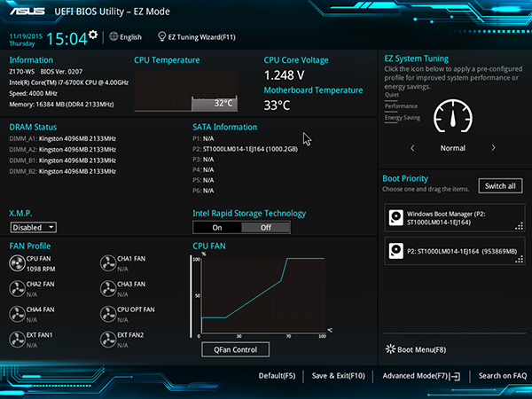Screen dimensions: 532x399
Task: Turn Intel Rapid Storage Technology Off
Action: pyautogui.click(x=266, y=227)
